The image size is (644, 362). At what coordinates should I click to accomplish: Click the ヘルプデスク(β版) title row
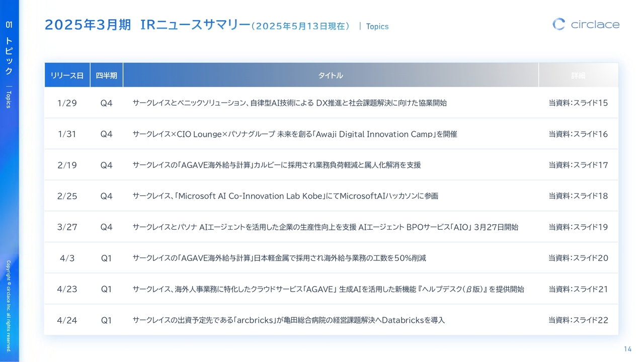pos(328,289)
